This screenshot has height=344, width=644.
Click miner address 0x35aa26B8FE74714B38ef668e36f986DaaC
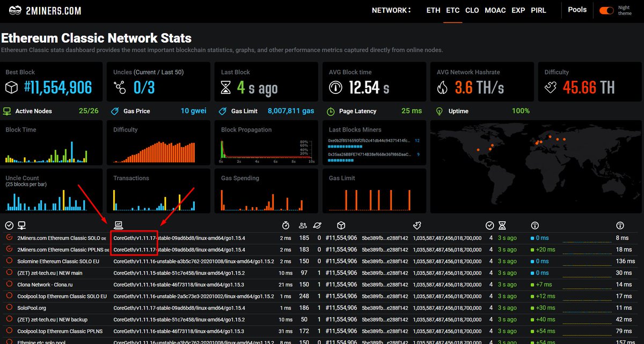[x=369, y=155]
